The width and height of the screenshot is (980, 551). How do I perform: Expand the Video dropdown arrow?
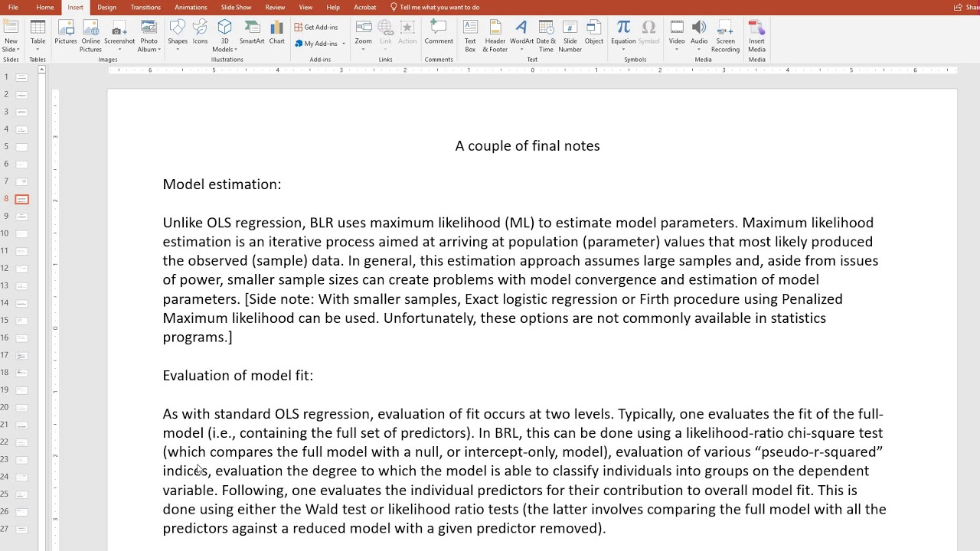[x=677, y=50]
